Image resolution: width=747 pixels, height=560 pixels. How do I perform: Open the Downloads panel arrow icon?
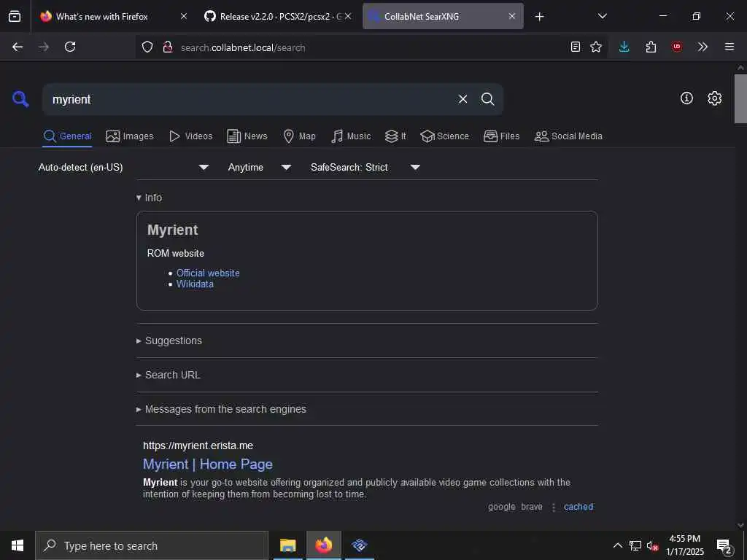point(624,47)
